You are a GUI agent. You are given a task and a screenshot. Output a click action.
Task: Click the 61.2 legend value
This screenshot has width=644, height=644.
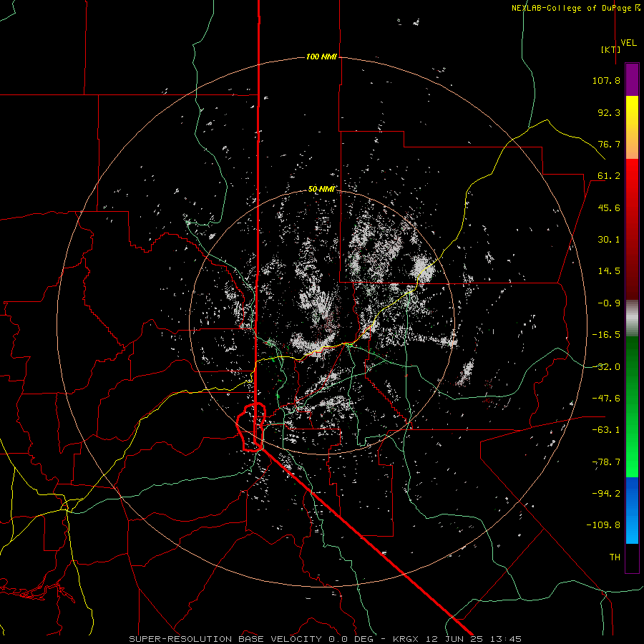point(609,176)
